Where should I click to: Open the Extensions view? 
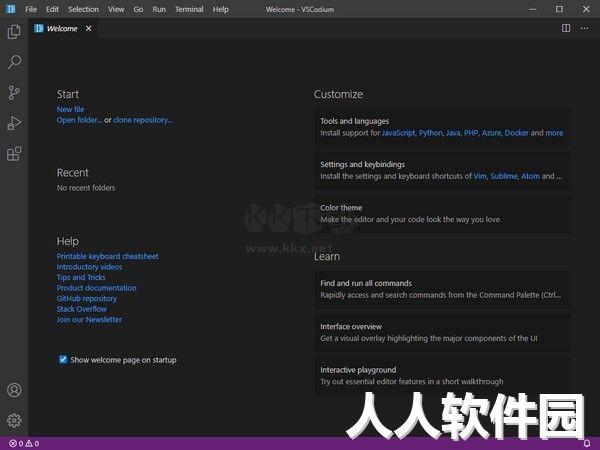[14, 154]
